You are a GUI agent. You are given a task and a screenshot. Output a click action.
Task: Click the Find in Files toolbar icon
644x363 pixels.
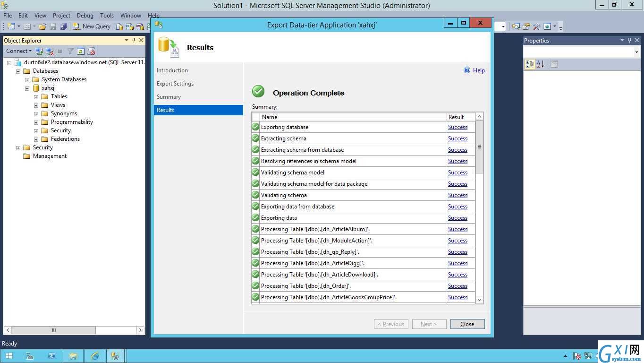pyautogui.click(x=516, y=26)
